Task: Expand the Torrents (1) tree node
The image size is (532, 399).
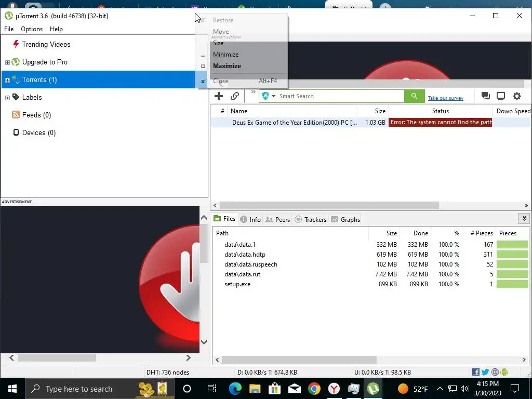Action: tap(7, 80)
